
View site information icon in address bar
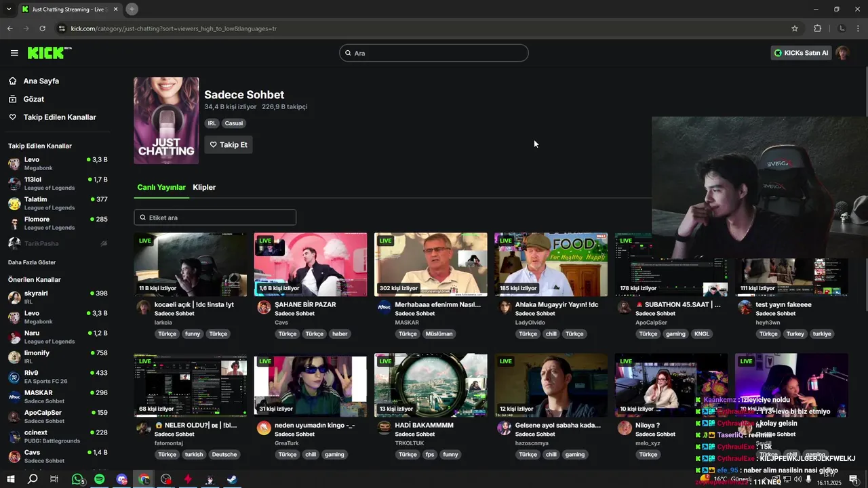pyautogui.click(x=62, y=28)
